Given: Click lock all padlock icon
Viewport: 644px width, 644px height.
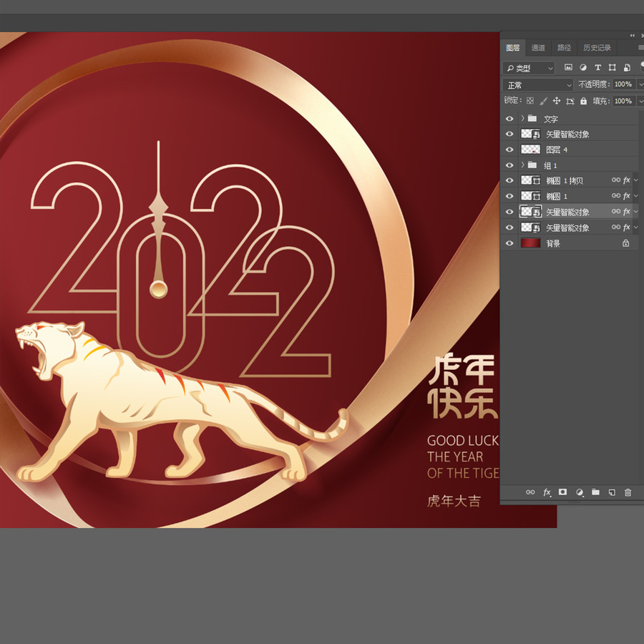Looking at the screenshot, I should tap(584, 101).
